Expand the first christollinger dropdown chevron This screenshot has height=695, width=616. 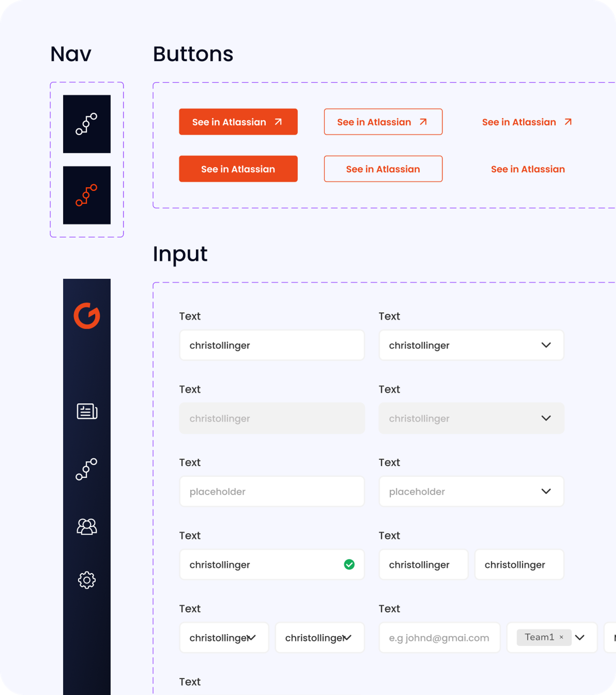546,345
